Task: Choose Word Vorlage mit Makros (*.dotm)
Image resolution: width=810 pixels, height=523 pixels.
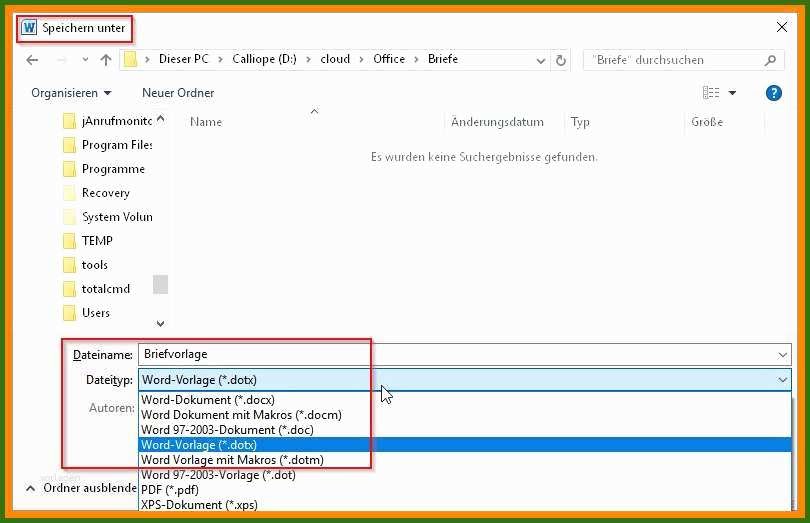Action: tap(464, 460)
